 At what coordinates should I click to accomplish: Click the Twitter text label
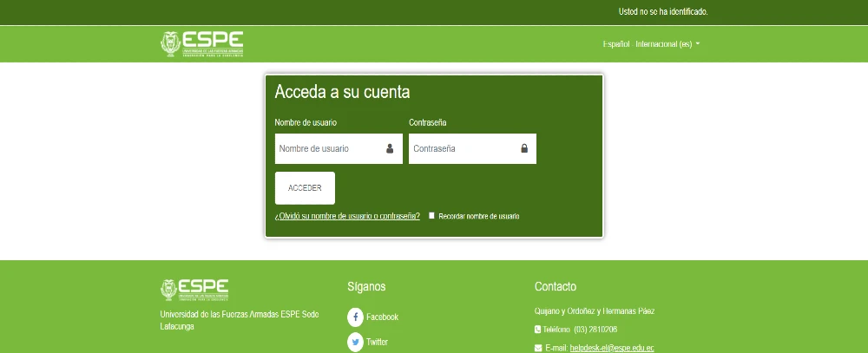click(x=377, y=343)
